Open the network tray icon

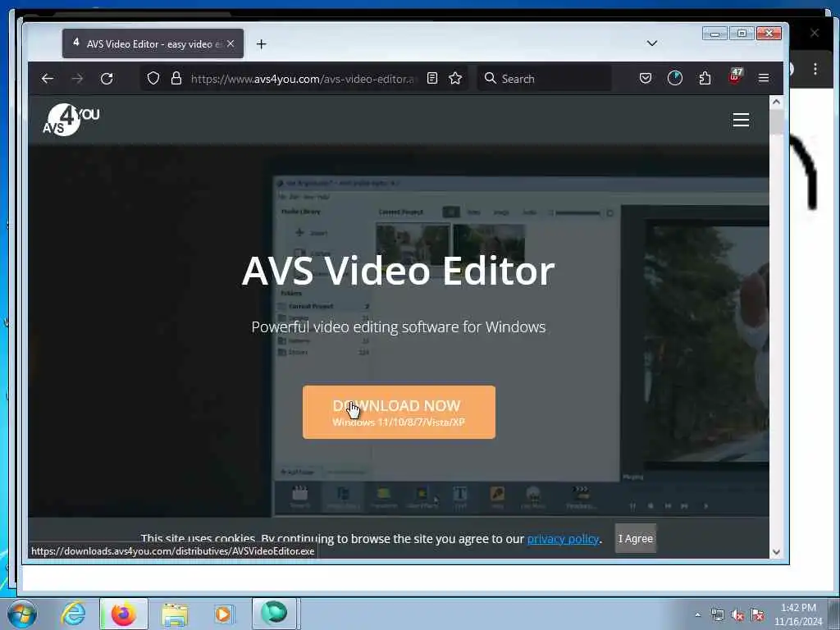coord(717,615)
